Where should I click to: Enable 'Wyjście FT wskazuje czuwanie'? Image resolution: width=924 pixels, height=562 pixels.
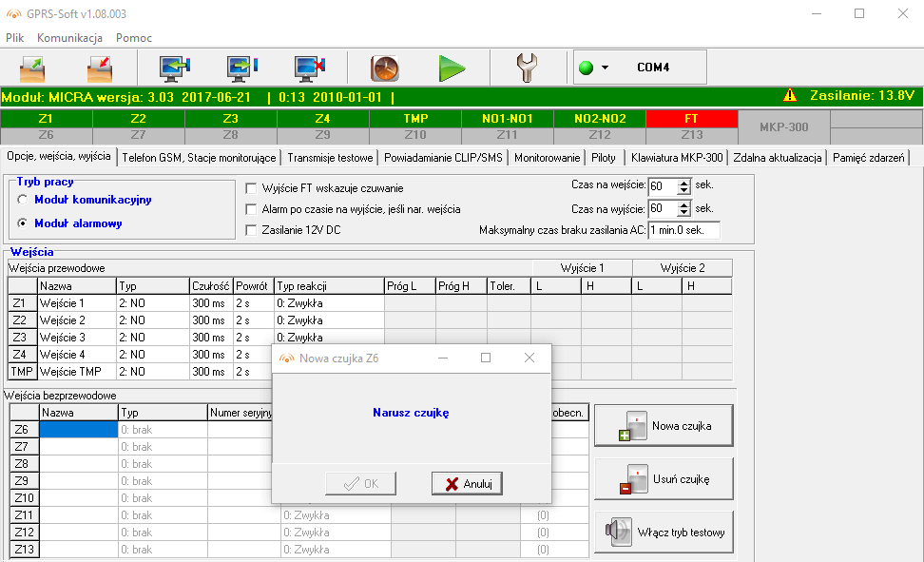252,187
